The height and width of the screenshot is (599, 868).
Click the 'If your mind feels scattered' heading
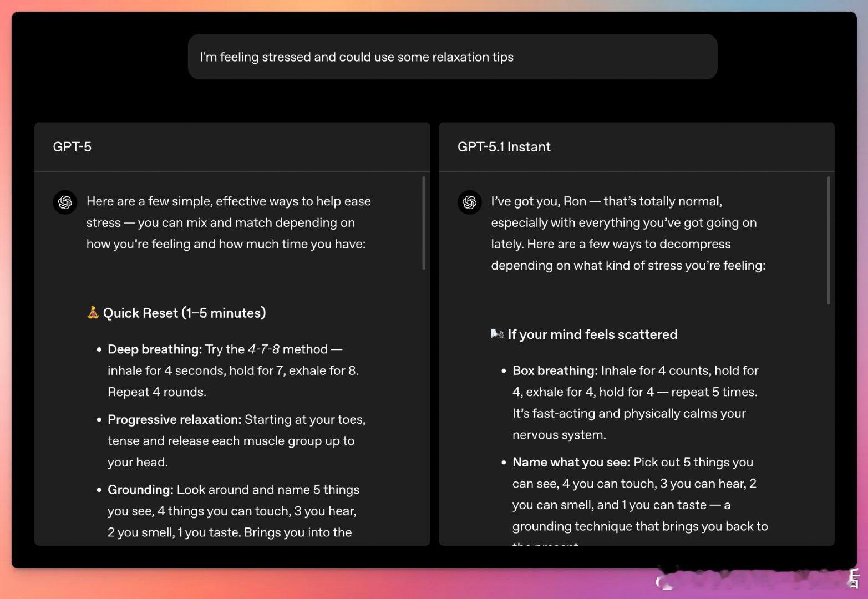tap(592, 334)
